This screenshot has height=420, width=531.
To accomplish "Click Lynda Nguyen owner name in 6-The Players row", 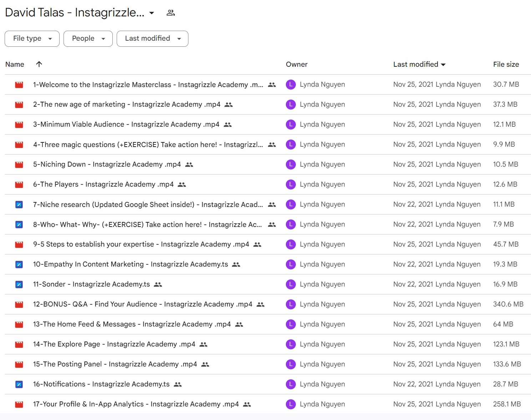I will pos(322,184).
